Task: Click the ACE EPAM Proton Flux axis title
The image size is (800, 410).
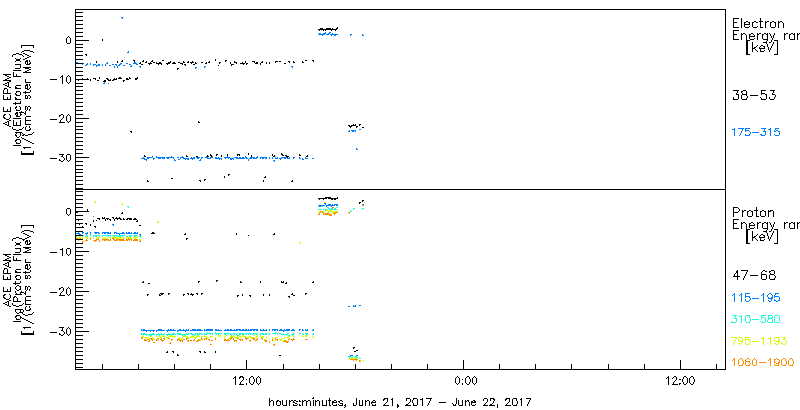Action: click(19, 279)
